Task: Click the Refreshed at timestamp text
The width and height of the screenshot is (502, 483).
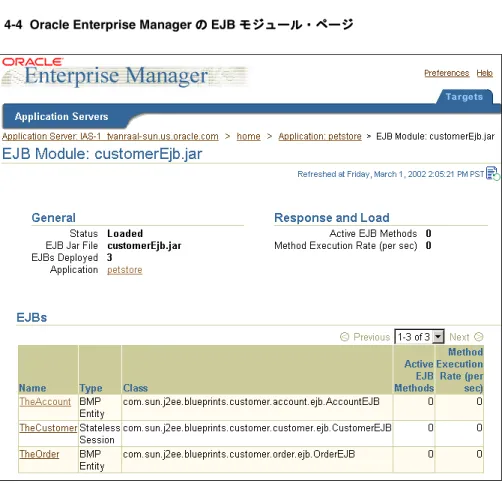Action: (390, 174)
